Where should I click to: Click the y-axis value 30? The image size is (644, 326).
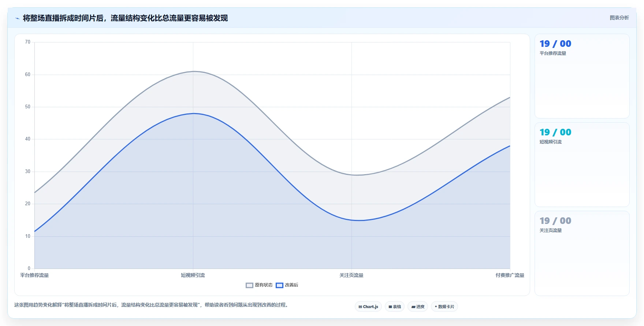point(28,172)
